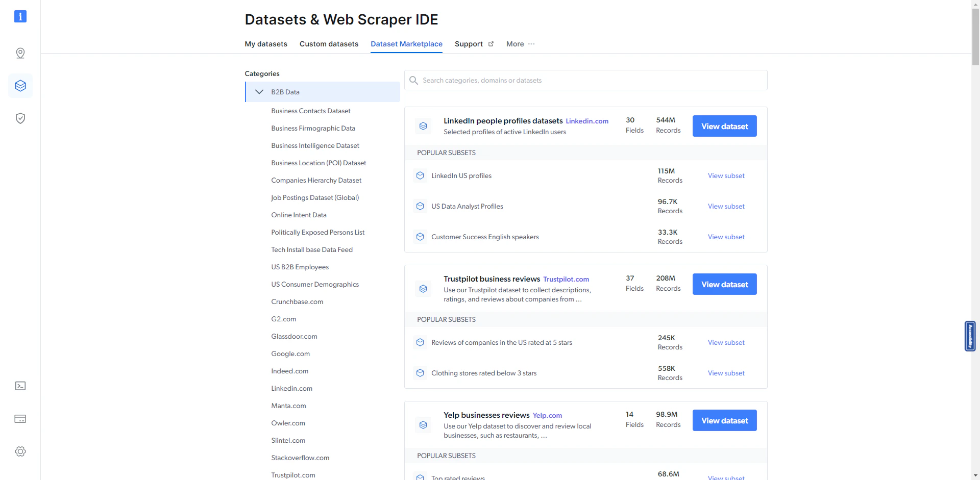The height and width of the screenshot is (480, 980).
Task: Open the Linkedin.com domain link in card
Action: click(x=587, y=121)
